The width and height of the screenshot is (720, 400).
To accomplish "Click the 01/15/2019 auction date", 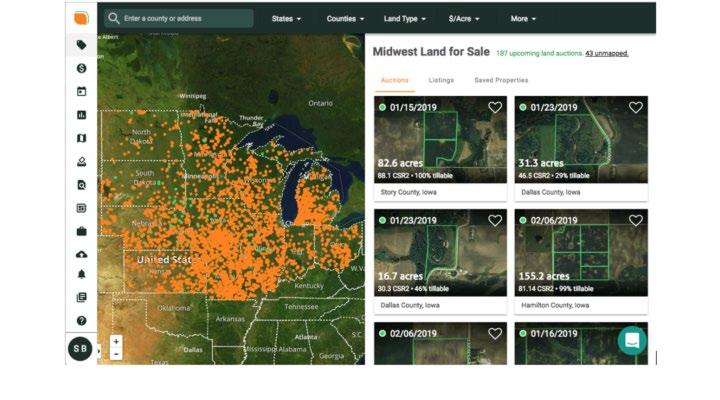I will 413,107.
